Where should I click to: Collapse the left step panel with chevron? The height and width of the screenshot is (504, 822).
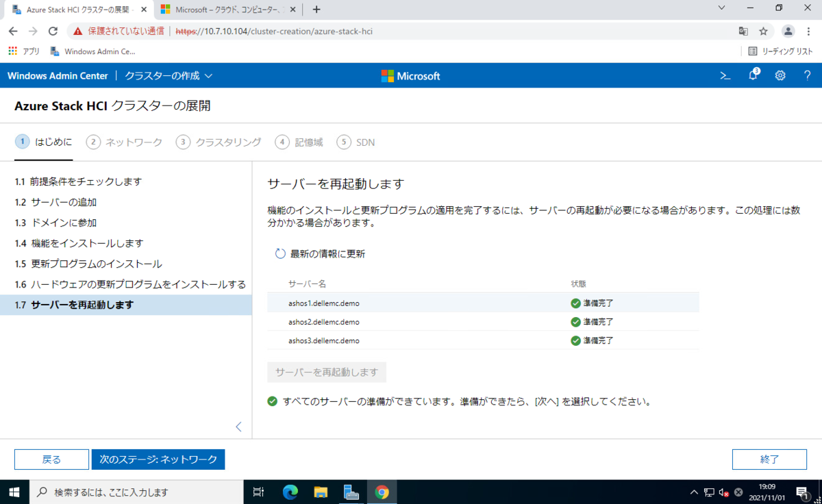point(238,427)
